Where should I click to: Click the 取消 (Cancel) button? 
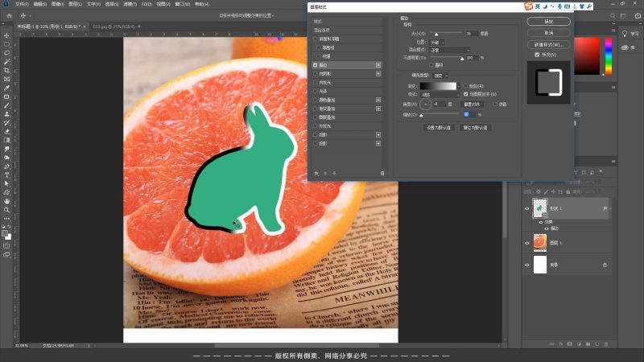548,32
